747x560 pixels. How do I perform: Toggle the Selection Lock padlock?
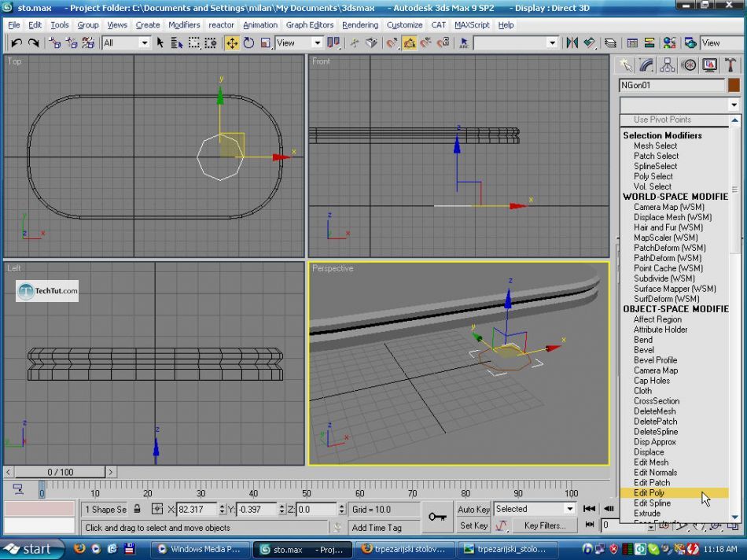137,509
